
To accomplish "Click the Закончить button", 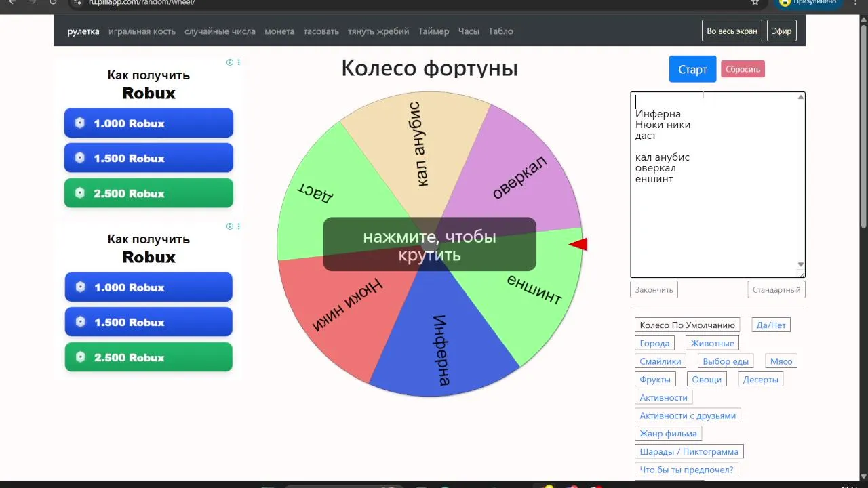I will click(654, 289).
